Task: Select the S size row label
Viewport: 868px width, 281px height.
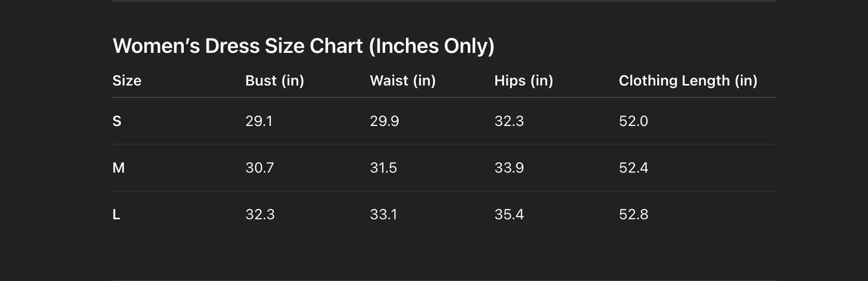Action: click(x=117, y=121)
